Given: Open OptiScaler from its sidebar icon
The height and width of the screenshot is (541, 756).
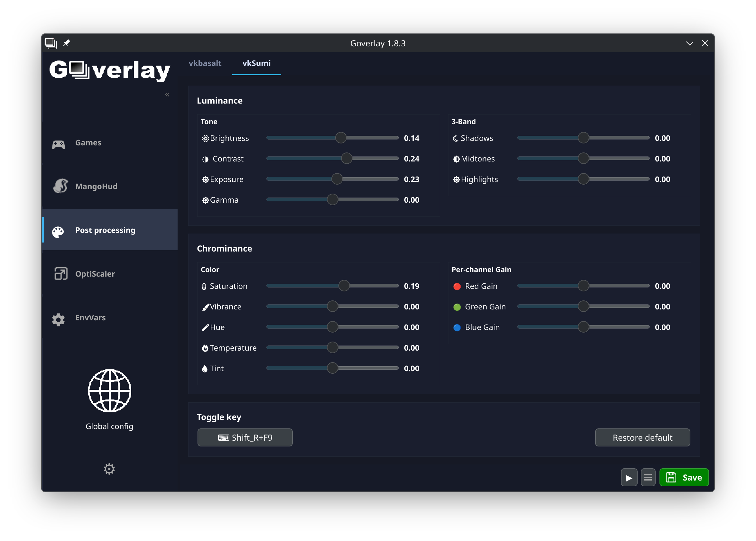Looking at the screenshot, I should click(x=60, y=273).
